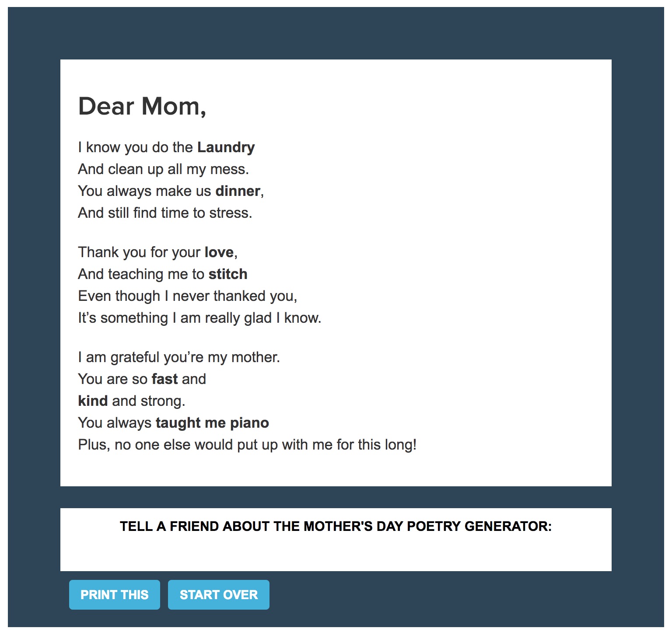This screenshot has height=635, width=672.
Task: Click the bold word "love"
Action: click(x=219, y=252)
